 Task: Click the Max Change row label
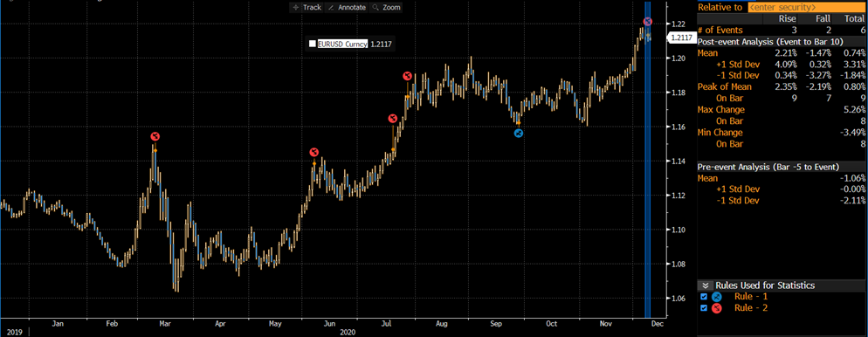coord(721,109)
